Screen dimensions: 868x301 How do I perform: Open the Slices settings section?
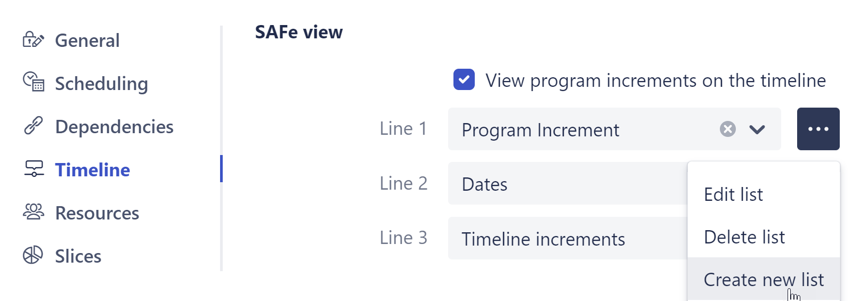tap(78, 256)
